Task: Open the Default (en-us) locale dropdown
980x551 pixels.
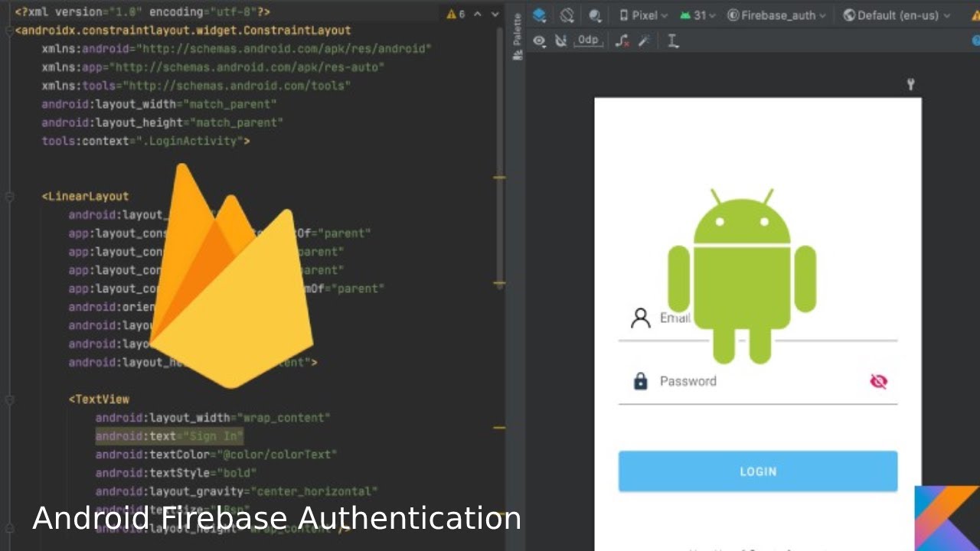Action: point(897,15)
